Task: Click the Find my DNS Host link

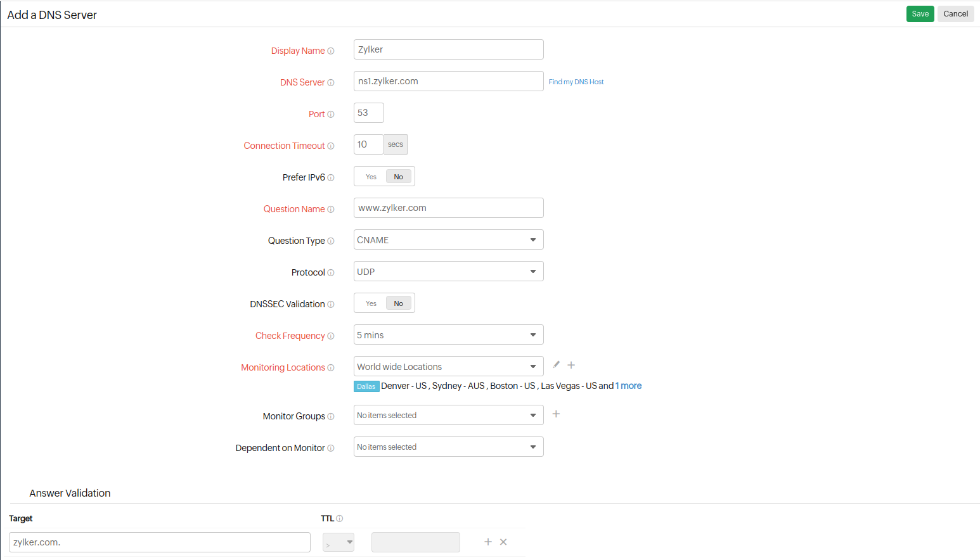Action: point(576,82)
